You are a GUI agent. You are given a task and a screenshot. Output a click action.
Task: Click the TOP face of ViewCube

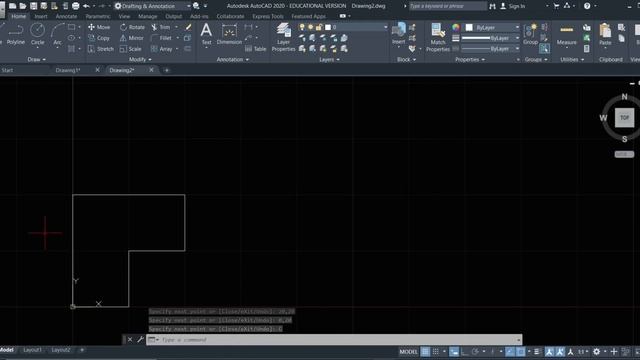coord(624,118)
